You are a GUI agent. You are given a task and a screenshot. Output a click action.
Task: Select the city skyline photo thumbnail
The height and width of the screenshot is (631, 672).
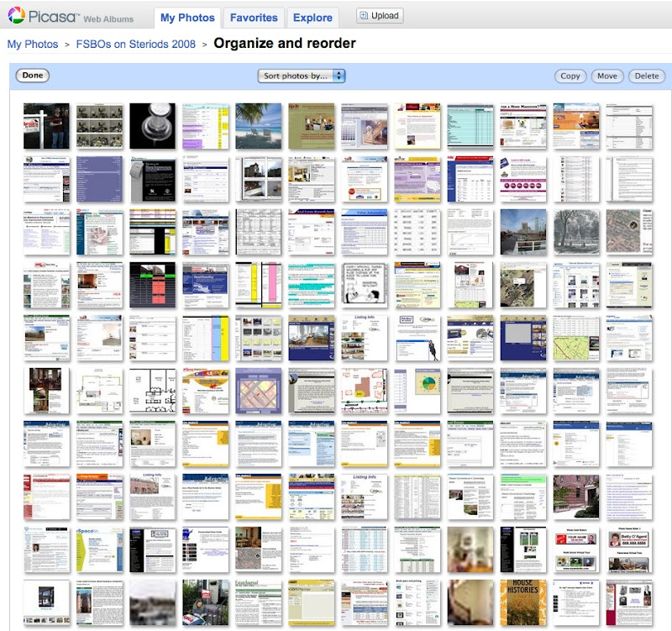coord(523,232)
